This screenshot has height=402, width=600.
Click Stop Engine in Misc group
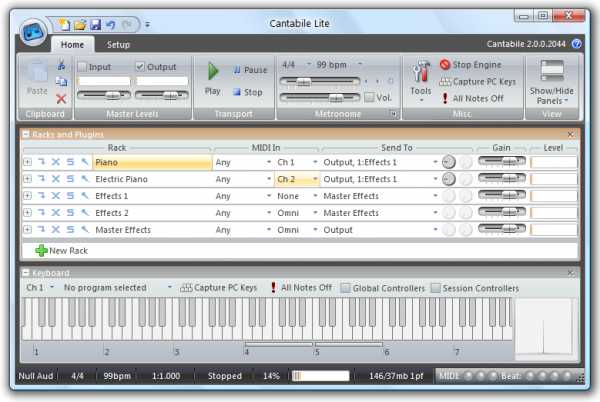[x=471, y=65]
